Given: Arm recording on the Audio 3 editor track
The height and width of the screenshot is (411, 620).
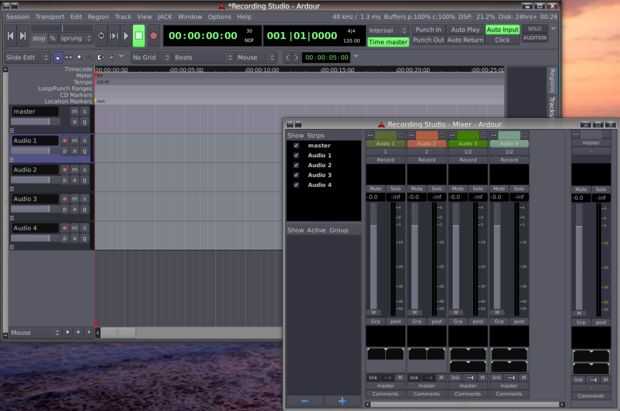Looking at the screenshot, I should coord(65,199).
